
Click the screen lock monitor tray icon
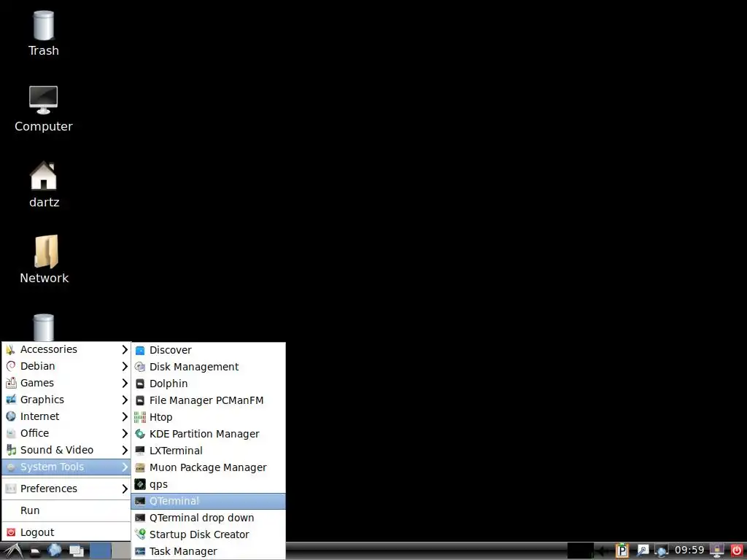coord(717,551)
